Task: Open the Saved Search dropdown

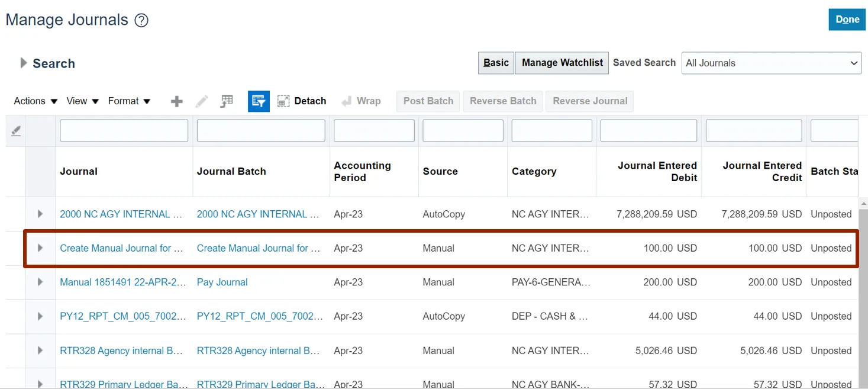Action: pos(772,63)
